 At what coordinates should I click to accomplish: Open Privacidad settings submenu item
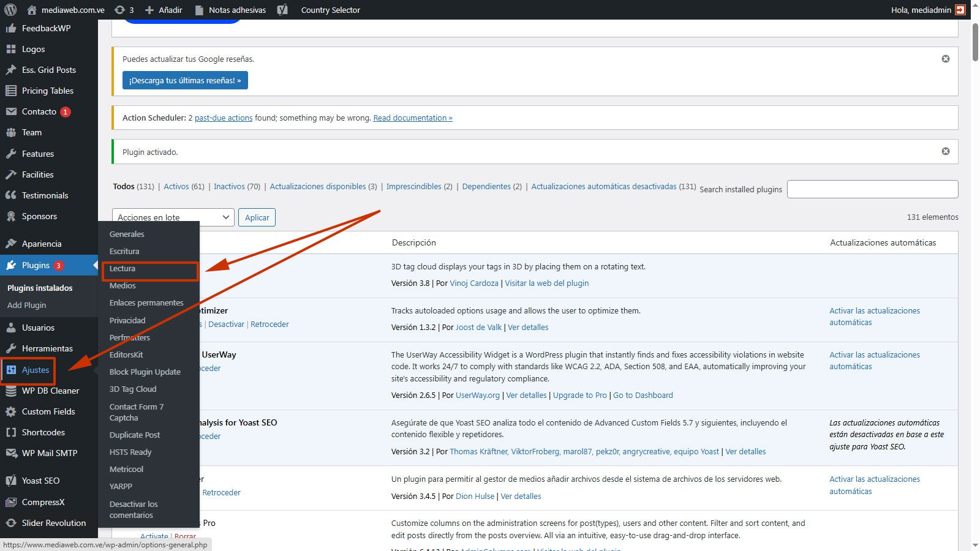pos(127,320)
